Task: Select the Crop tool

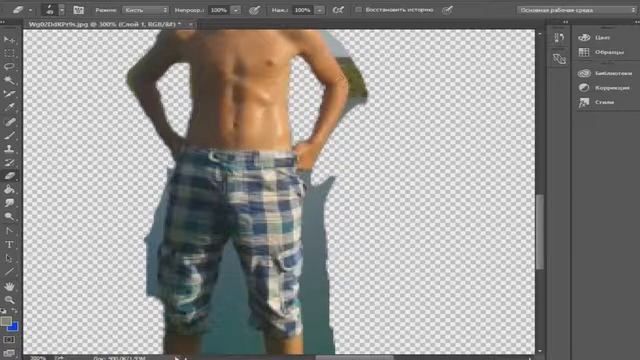Action: point(9,93)
